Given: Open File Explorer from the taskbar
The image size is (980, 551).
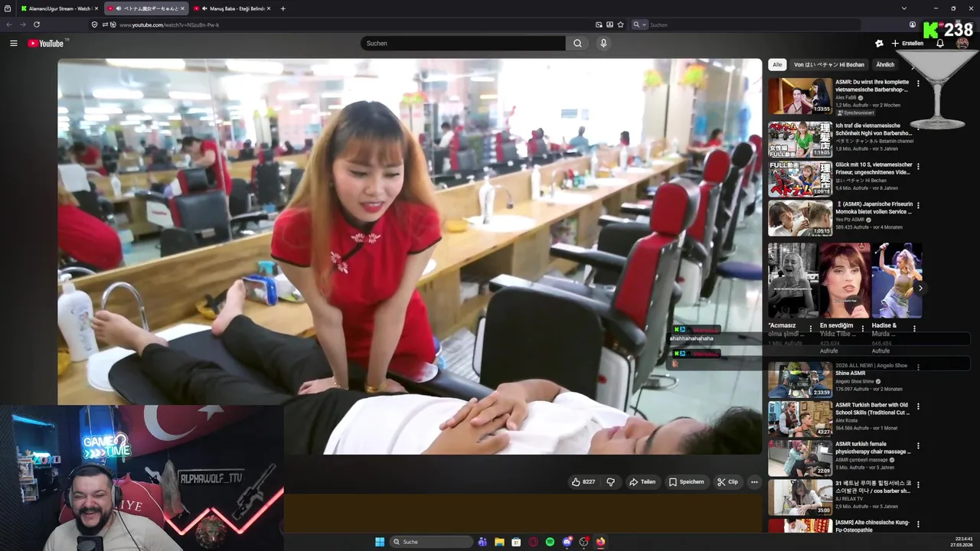Looking at the screenshot, I should click(499, 542).
